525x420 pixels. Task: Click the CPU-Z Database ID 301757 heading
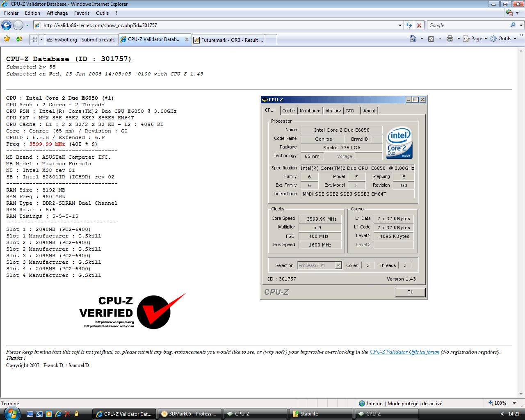point(69,59)
